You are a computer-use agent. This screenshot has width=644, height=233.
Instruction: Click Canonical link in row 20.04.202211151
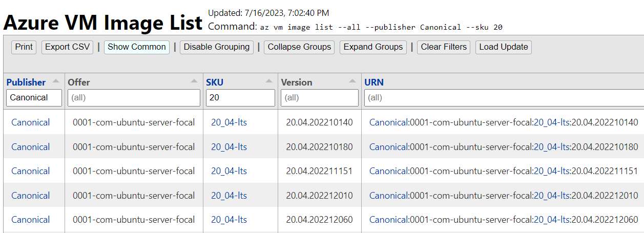point(31,171)
